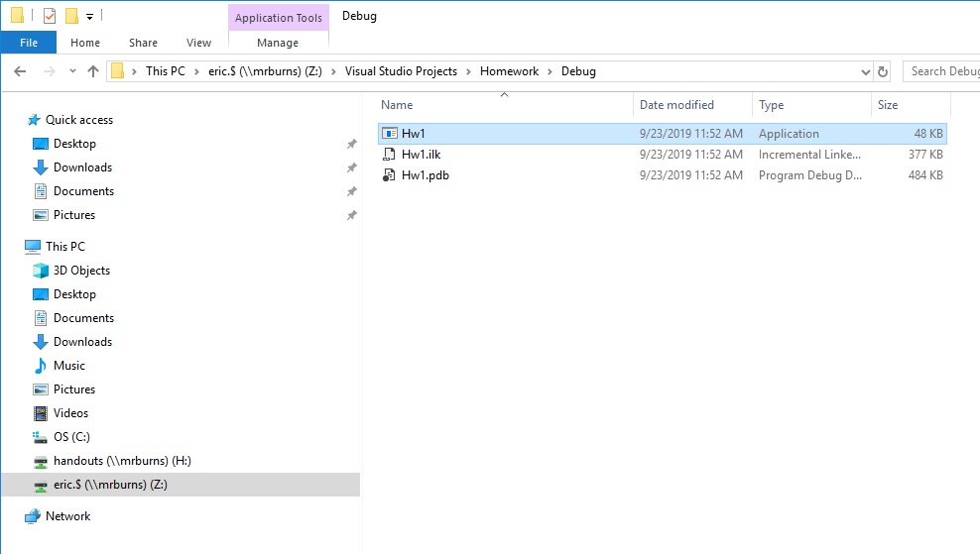This screenshot has width=980, height=554.
Task: Go up one folder level
Action: coord(93,71)
